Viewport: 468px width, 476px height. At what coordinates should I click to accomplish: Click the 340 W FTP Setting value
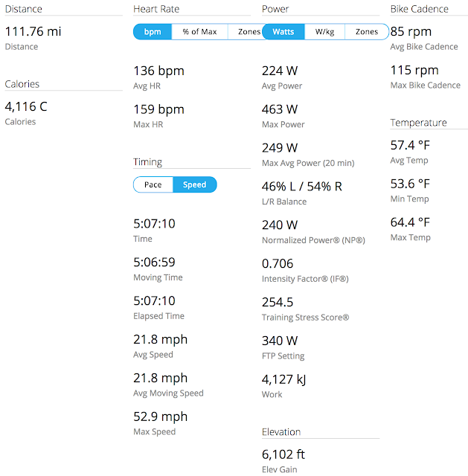[280, 341]
